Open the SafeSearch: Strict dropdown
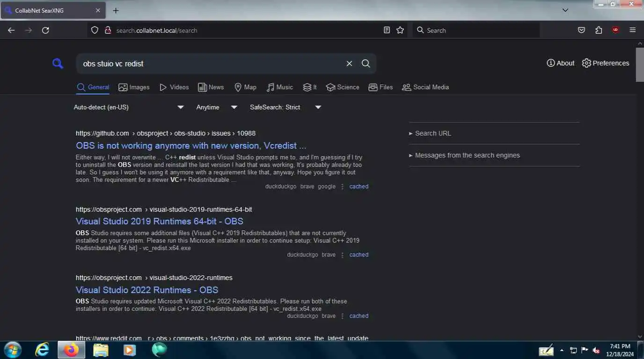The width and height of the screenshot is (644, 359). 285,107
